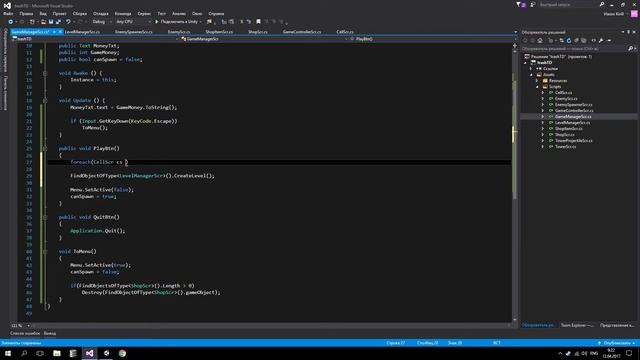Open the Отладка menu

(x=100, y=13)
